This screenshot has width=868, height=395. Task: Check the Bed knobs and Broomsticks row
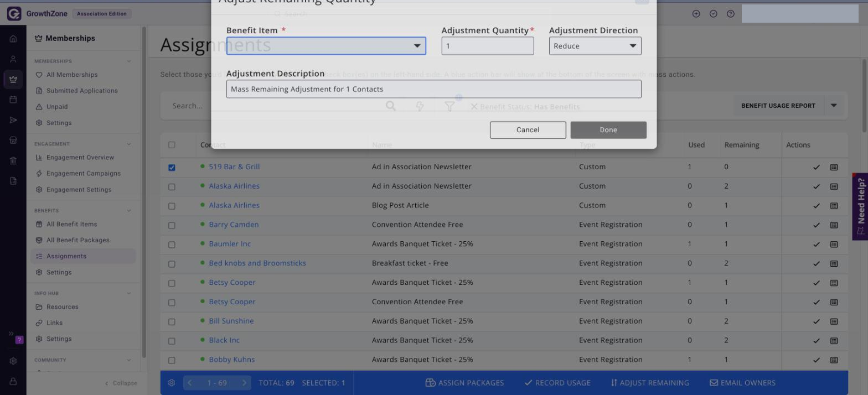(172, 264)
